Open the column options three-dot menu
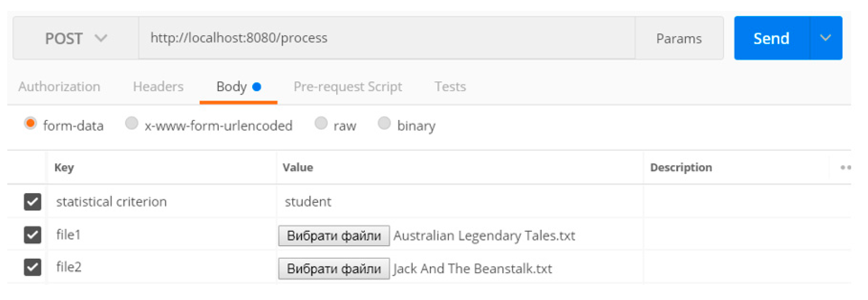868x300 pixels. click(845, 167)
